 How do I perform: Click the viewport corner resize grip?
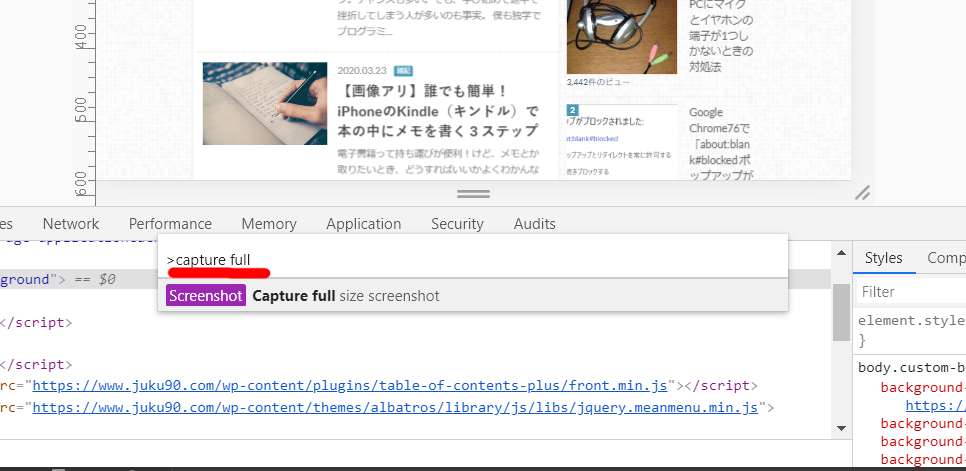click(x=862, y=193)
